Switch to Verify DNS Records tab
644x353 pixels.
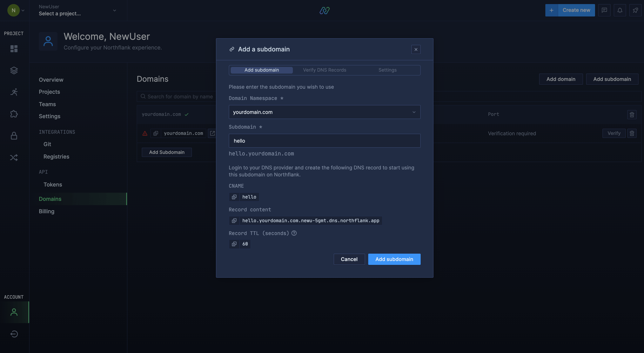(325, 70)
